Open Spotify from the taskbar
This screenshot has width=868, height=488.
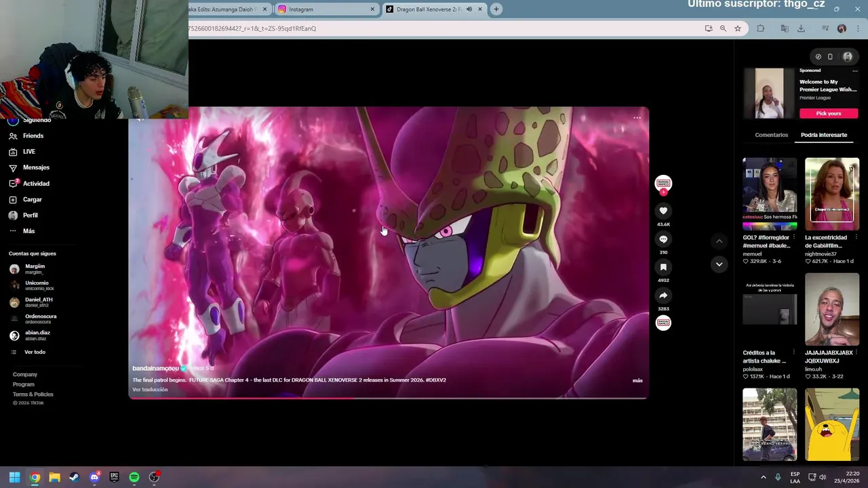134,477
